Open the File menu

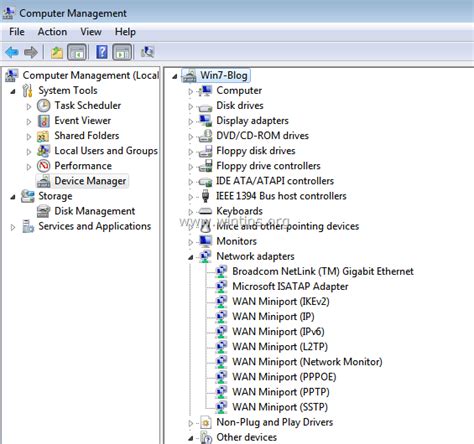coord(17,32)
